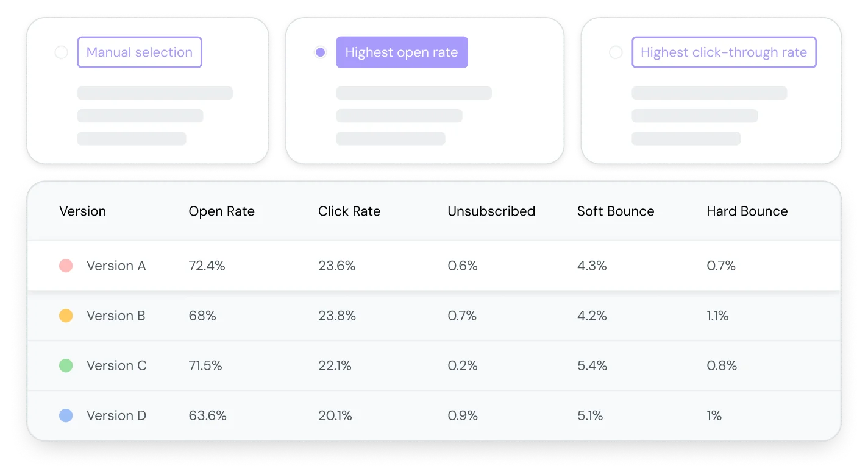Click the Highest open rate label

click(x=402, y=52)
